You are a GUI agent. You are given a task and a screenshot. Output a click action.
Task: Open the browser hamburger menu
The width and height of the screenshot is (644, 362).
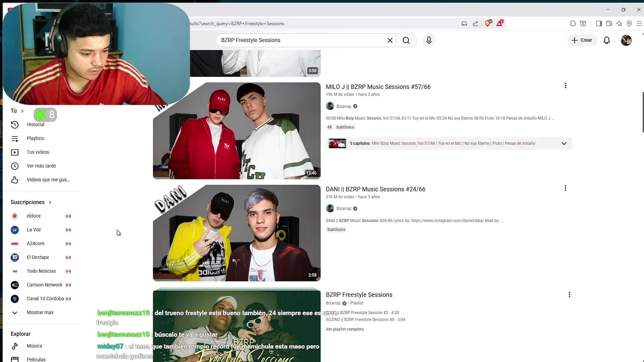pos(639,23)
